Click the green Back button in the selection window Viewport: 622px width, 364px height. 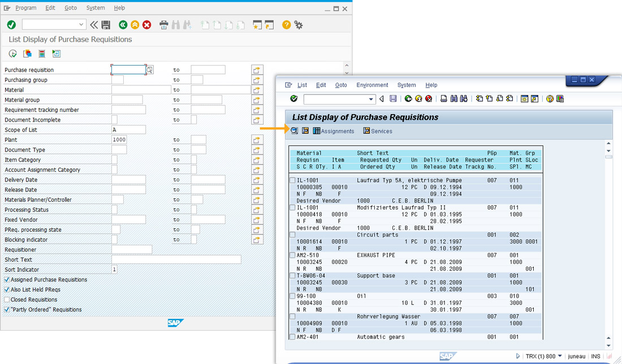coord(123,25)
